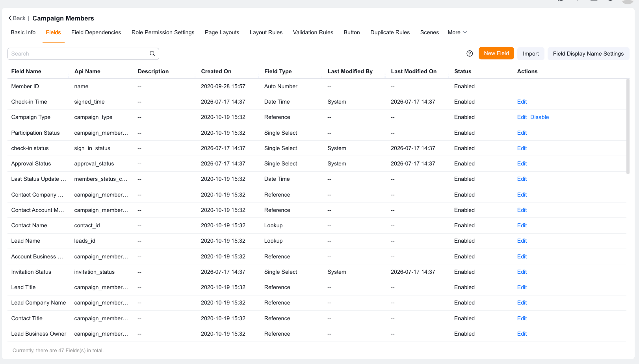Image resolution: width=639 pixels, height=364 pixels.
Task: Open the Duplicate Rules tab
Action: (390, 32)
